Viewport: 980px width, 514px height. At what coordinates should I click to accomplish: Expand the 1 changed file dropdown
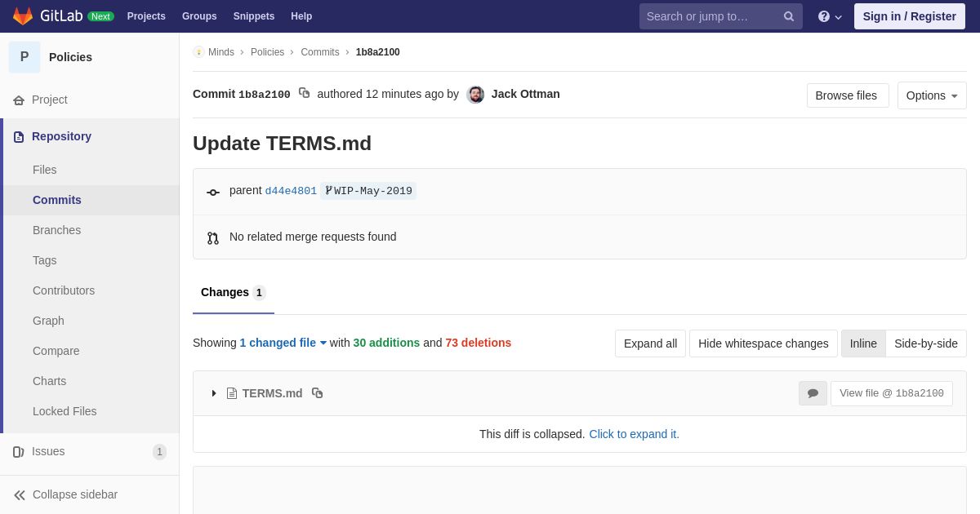pos(283,343)
